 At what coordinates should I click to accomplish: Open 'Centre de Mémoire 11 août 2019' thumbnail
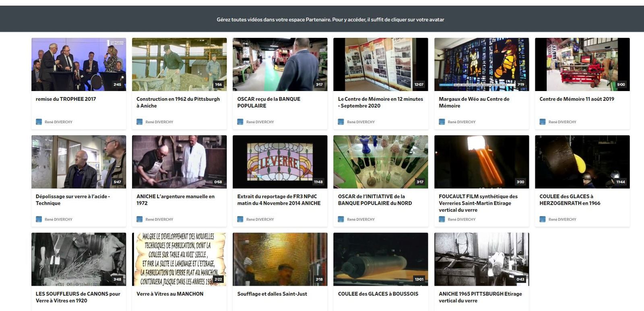click(582, 64)
